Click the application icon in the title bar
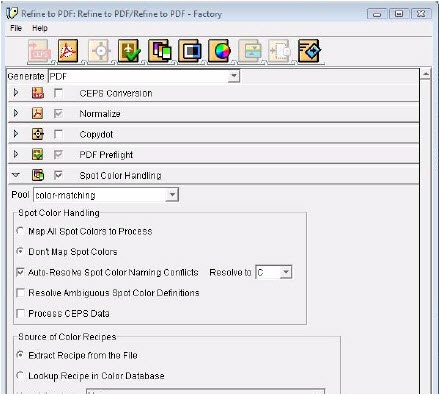 (12, 13)
